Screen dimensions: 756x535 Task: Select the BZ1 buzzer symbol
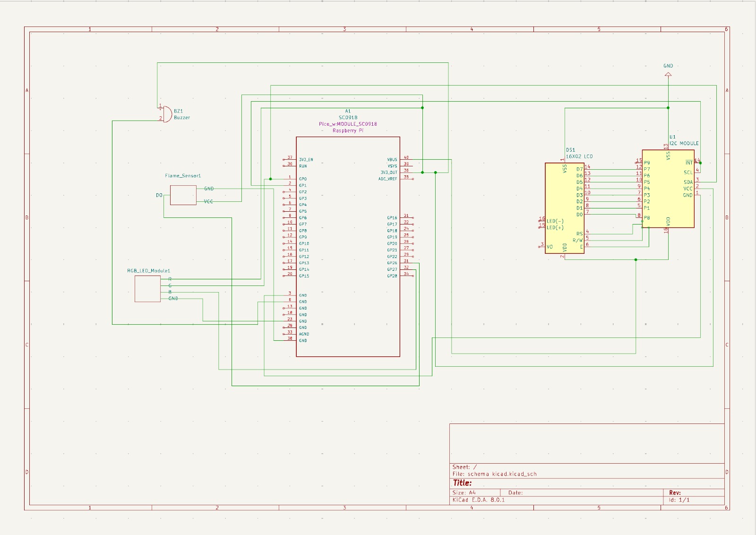(x=167, y=114)
